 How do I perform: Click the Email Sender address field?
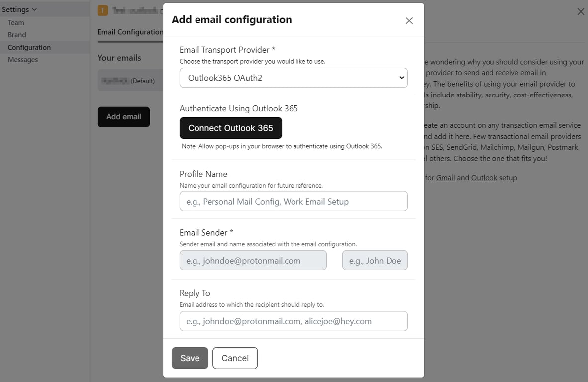coord(253,260)
